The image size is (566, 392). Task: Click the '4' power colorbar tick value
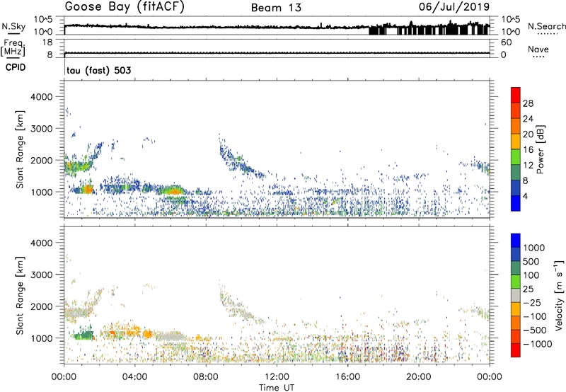(x=525, y=196)
